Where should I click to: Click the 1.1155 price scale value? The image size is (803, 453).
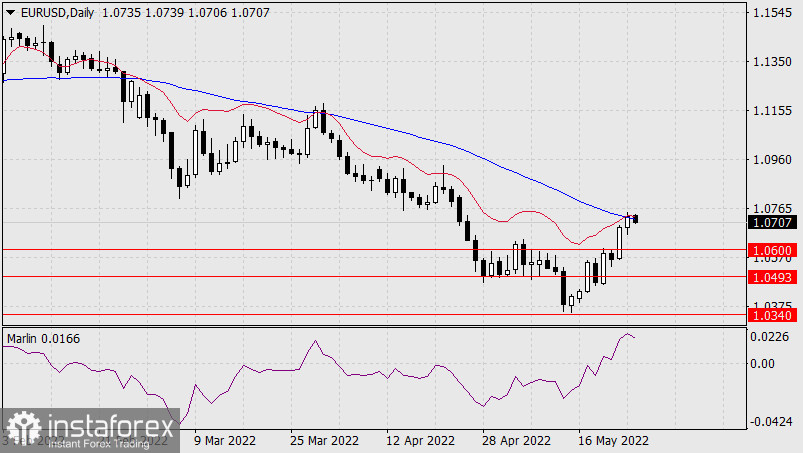(x=773, y=111)
